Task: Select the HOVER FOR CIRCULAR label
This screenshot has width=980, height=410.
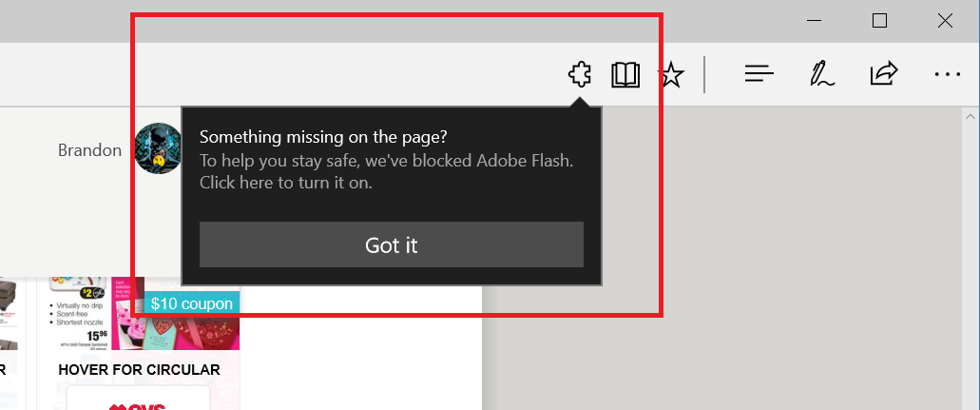Action: [139, 369]
